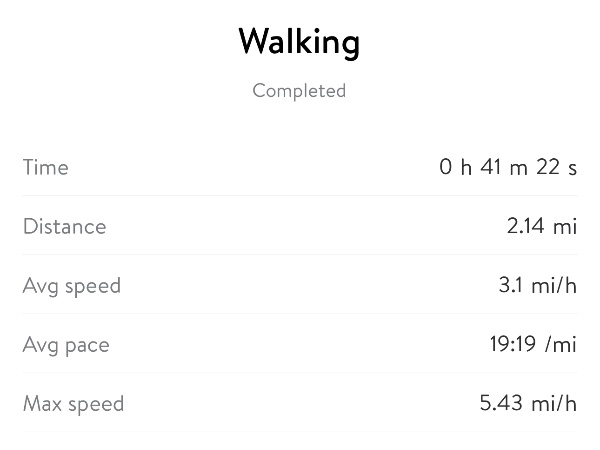Screen dimensions: 600x450
Task: Click the Distance row label
Action: pos(64,226)
